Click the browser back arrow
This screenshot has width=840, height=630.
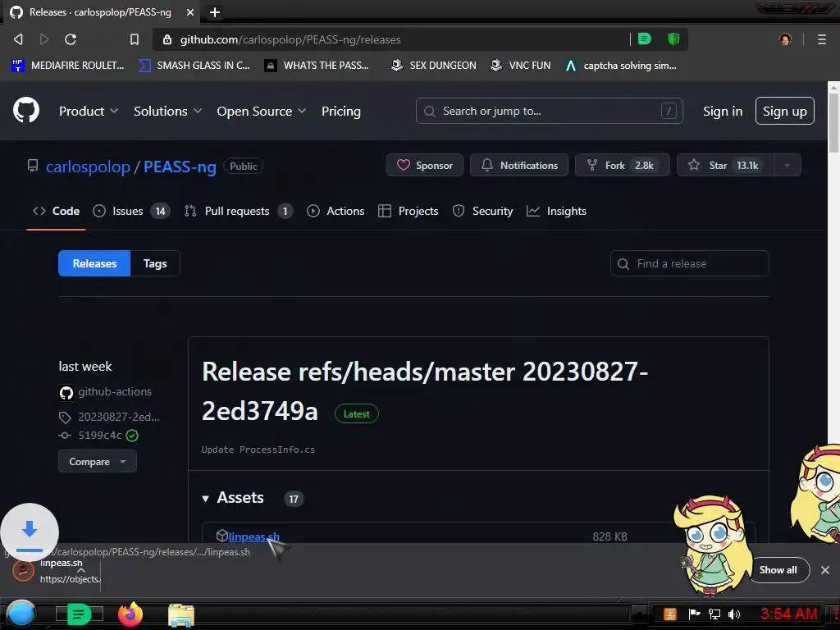click(x=18, y=39)
